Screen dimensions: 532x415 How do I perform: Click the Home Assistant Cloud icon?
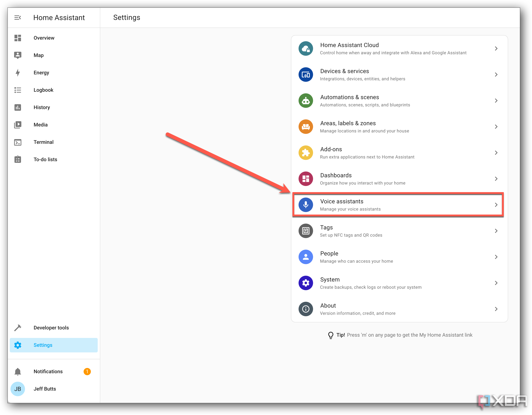coord(306,49)
